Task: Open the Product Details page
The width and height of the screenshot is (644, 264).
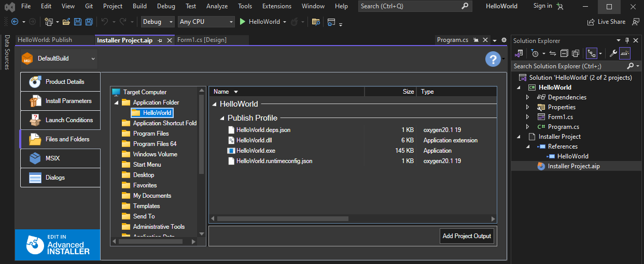Action: coord(60,82)
